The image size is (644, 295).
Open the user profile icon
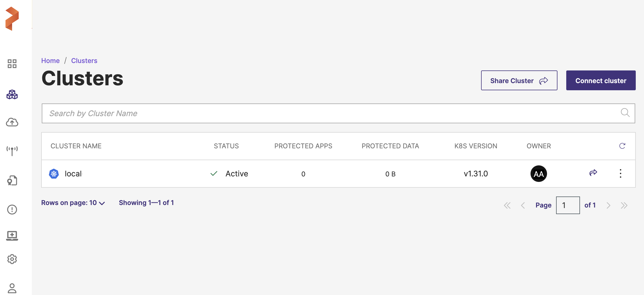point(12,288)
